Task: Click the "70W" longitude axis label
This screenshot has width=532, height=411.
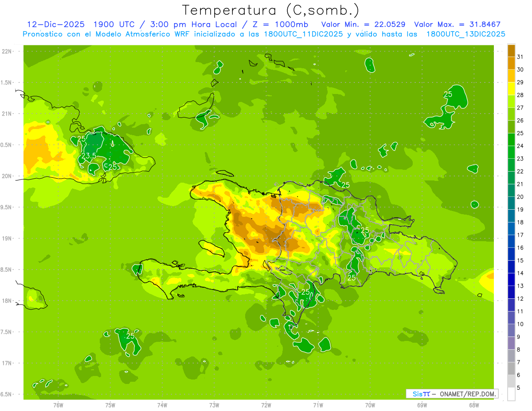Action: pyautogui.click(x=370, y=405)
